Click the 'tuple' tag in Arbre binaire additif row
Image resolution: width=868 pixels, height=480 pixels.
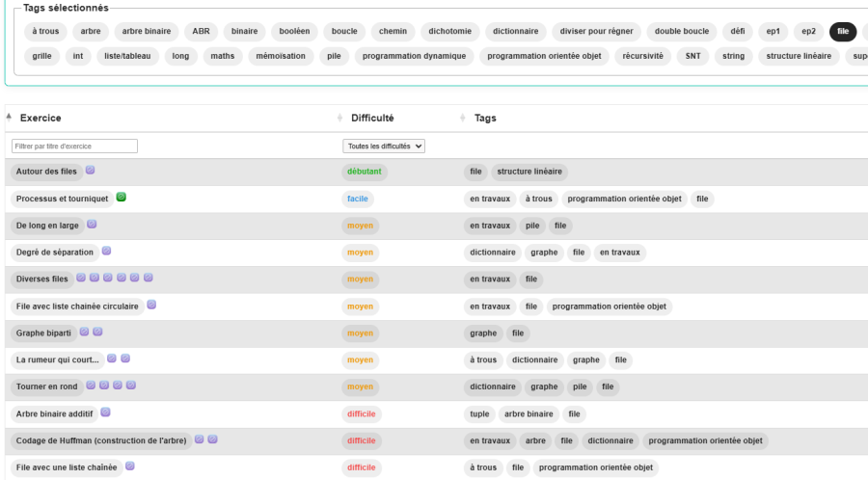(479, 414)
